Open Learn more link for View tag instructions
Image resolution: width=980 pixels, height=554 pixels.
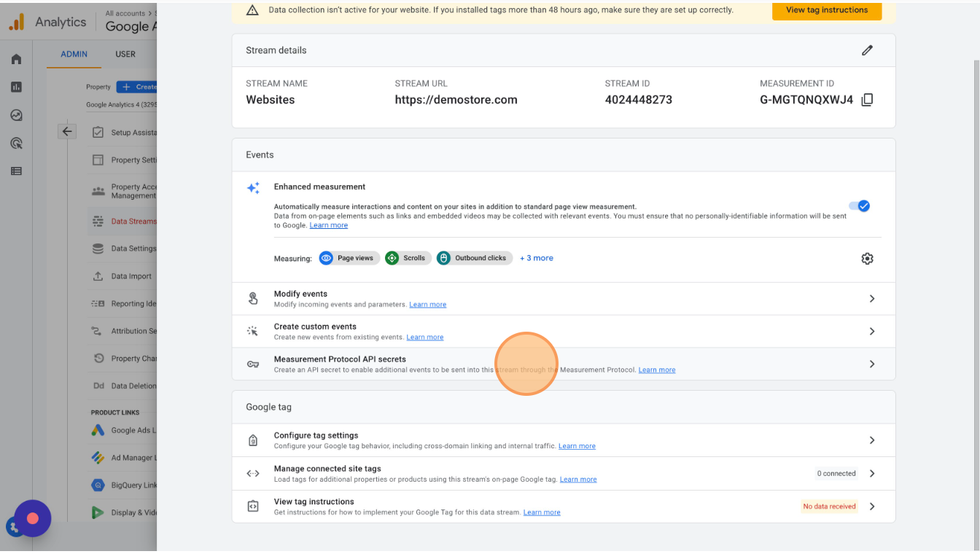point(542,512)
